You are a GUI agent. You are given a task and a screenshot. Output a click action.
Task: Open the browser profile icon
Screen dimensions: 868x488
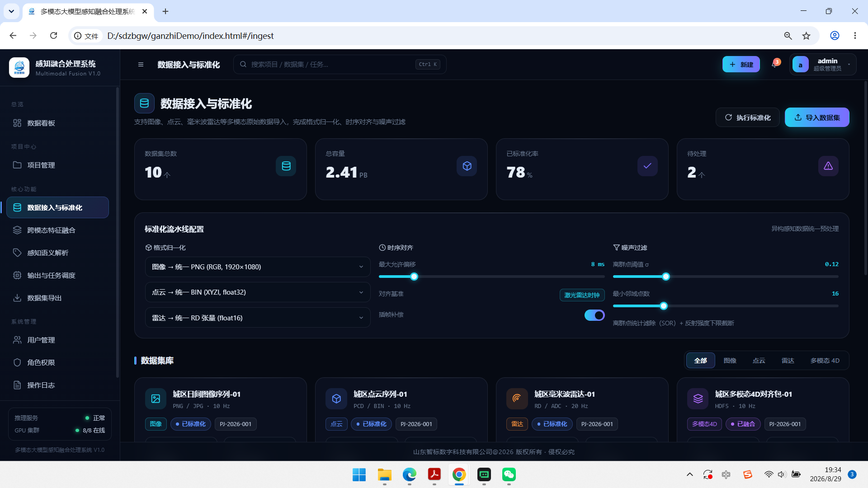pos(835,36)
